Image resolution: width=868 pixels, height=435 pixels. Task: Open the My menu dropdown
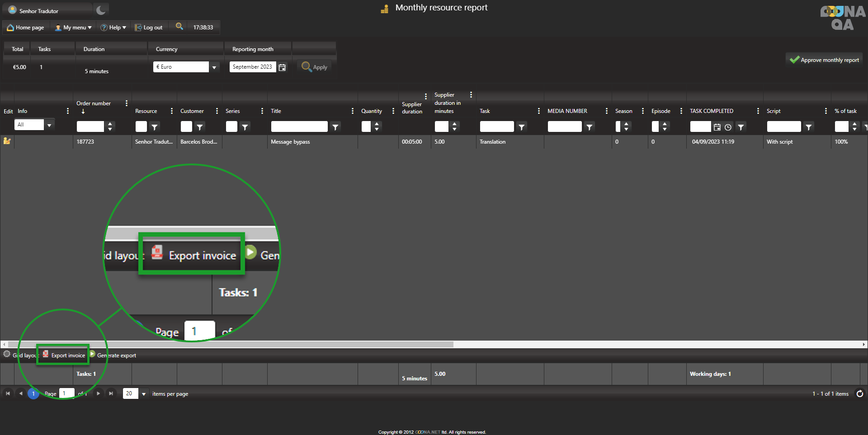pos(73,28)
